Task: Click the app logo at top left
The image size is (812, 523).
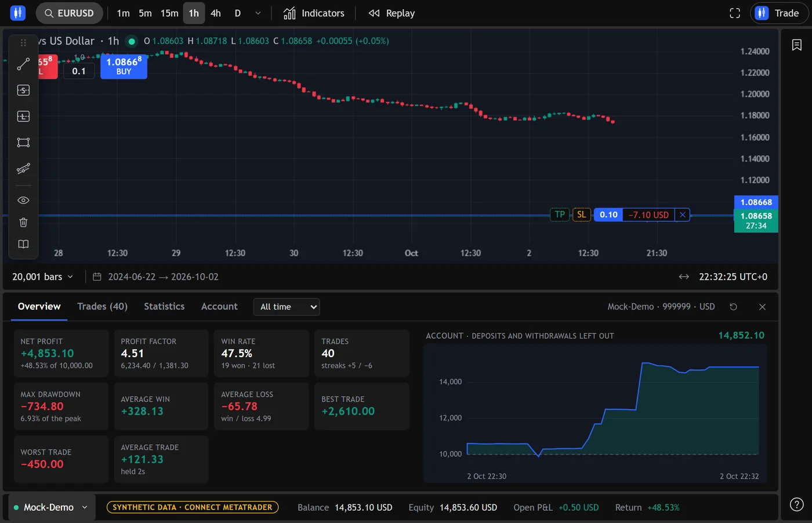Action: [18, 13]
